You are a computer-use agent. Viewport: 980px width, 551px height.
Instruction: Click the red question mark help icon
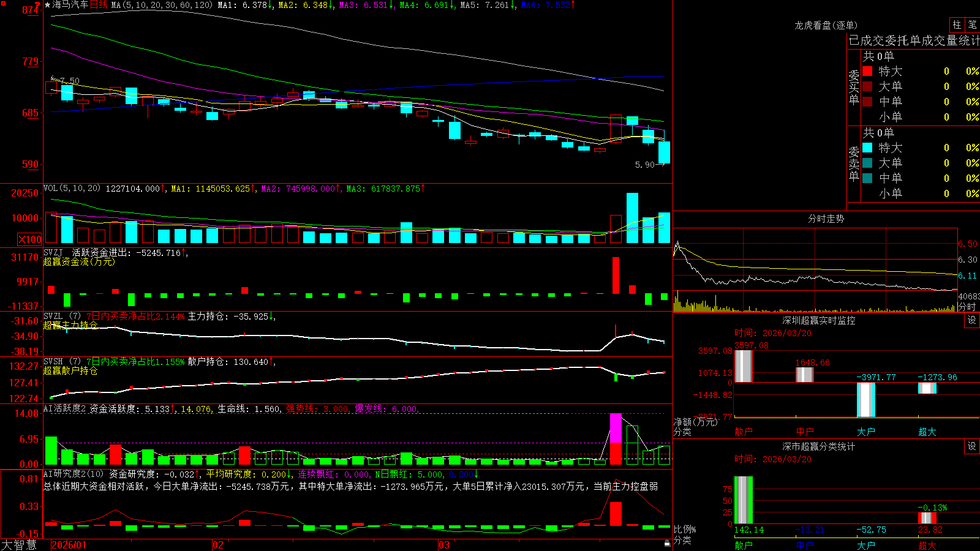point(38,5)
